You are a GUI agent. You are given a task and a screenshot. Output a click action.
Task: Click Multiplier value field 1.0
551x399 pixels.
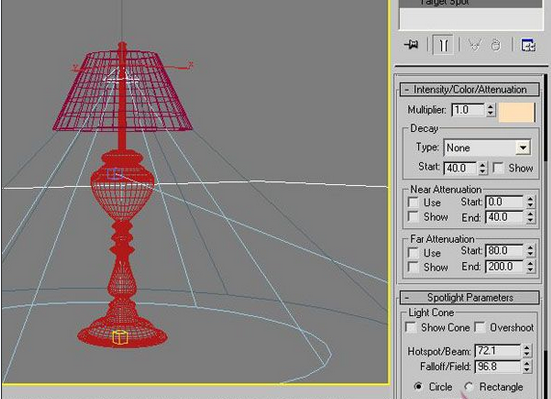tap(468, 110)
